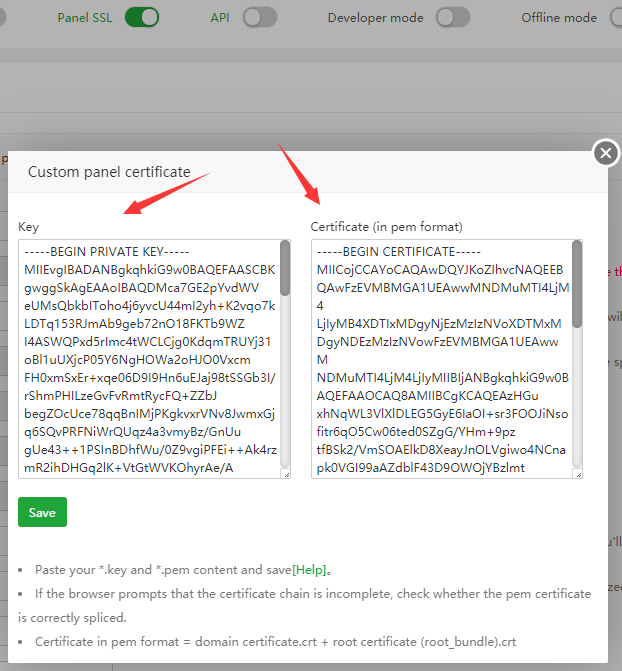
Task: Toggle the Panel SSL switch off
Action: click(x=142, y=18)
